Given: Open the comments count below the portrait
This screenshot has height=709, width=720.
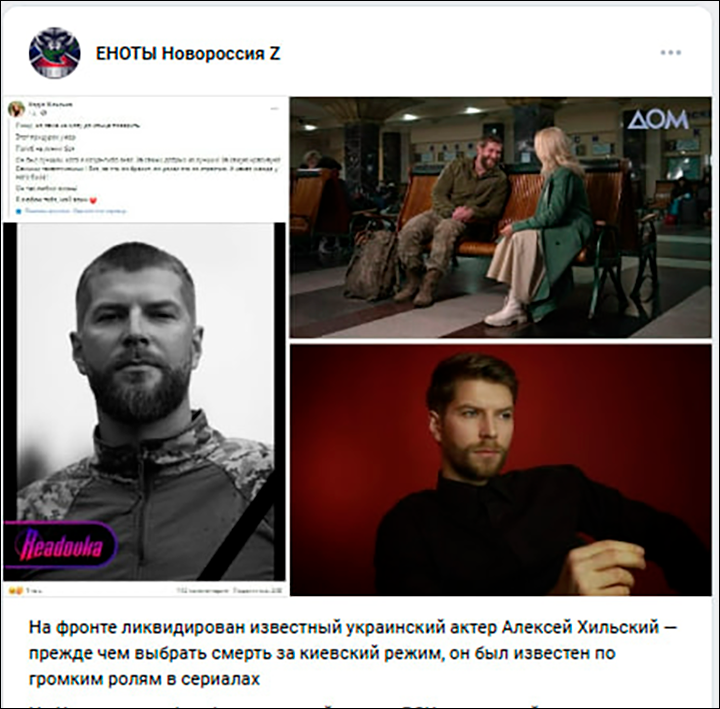Looking at the screenshot, I should pos(202,591).
